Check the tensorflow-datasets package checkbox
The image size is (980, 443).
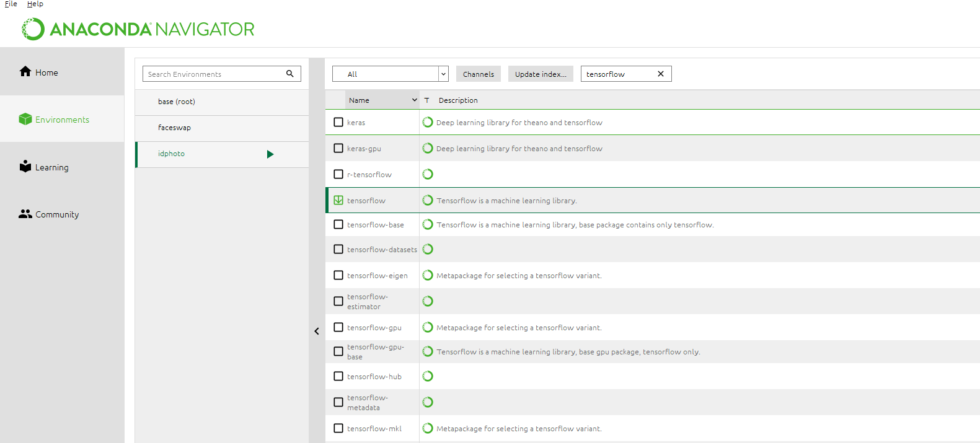[x=338, y=249]
